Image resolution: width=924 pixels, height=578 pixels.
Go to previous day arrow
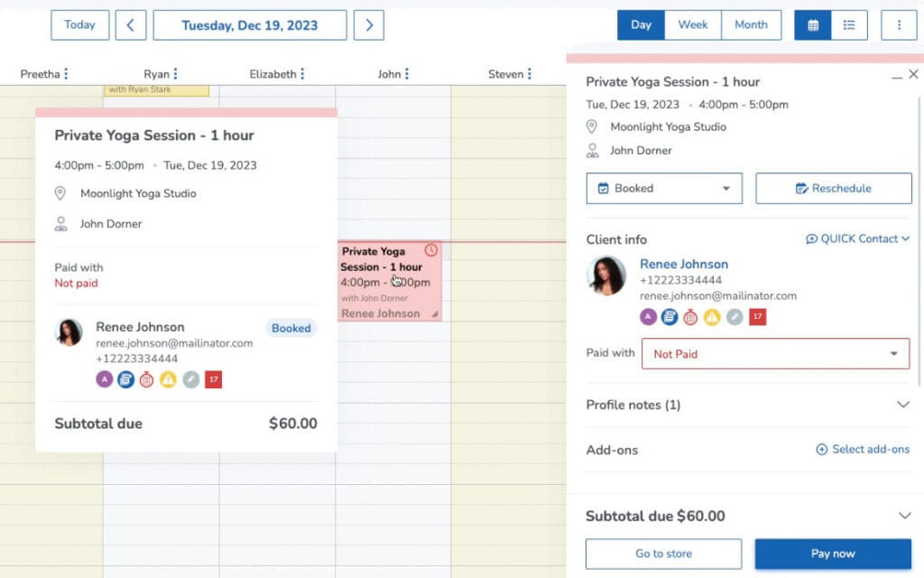coord(131,25)
